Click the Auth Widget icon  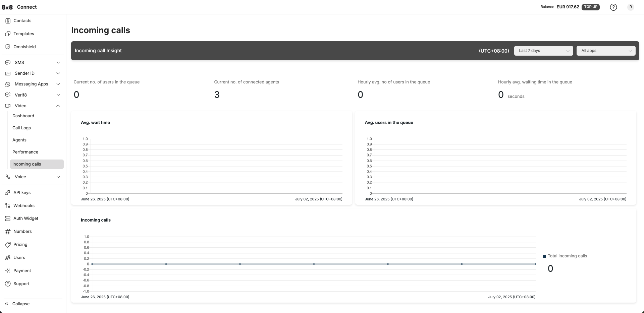[x=8, y=218]
